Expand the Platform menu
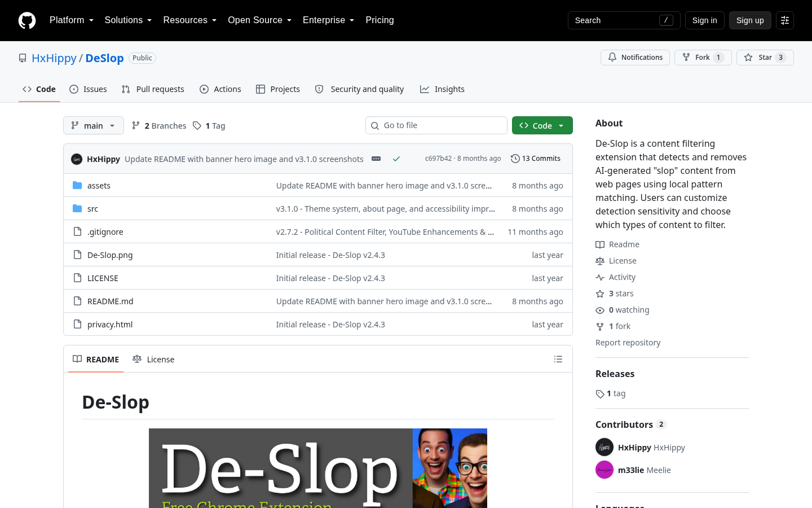This screenshot has width=812, height=508. [x=72, y=20]
